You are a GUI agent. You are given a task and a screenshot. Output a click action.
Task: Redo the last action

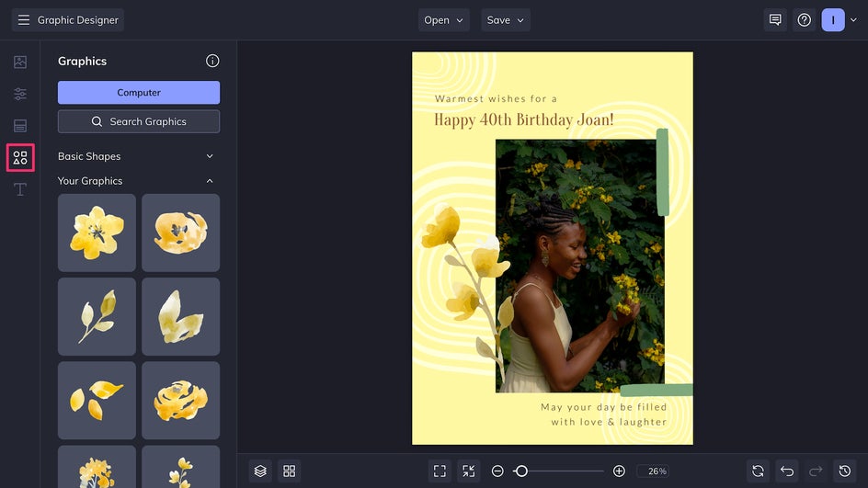click(x=816, y=471)
